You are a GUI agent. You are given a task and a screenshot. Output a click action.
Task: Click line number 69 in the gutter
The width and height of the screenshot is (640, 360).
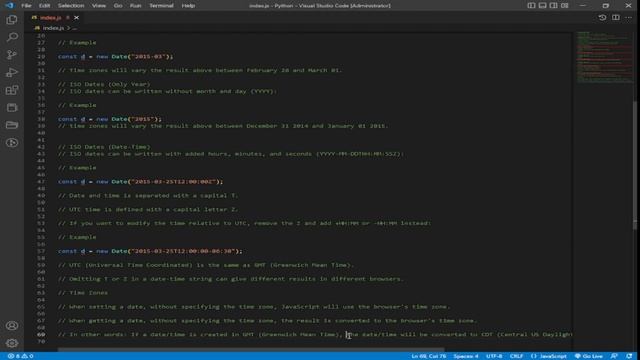coord(41,334)
